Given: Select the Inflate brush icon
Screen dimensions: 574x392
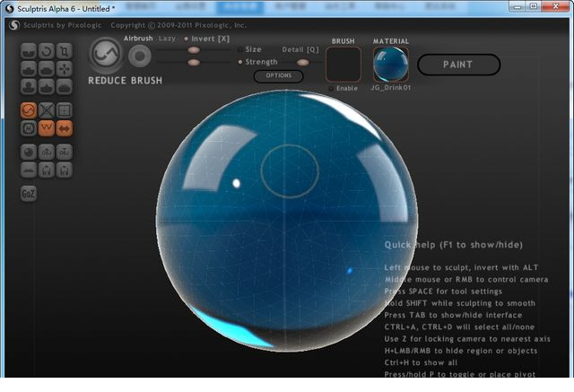Looking at the screenshot, I should coord(29,87).
